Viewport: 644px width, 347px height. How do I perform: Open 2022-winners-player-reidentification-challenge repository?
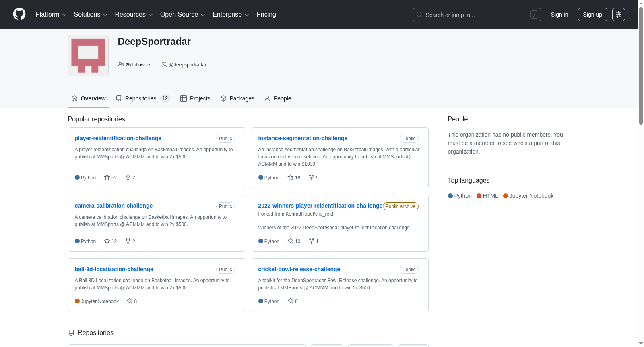pos(320,206)
